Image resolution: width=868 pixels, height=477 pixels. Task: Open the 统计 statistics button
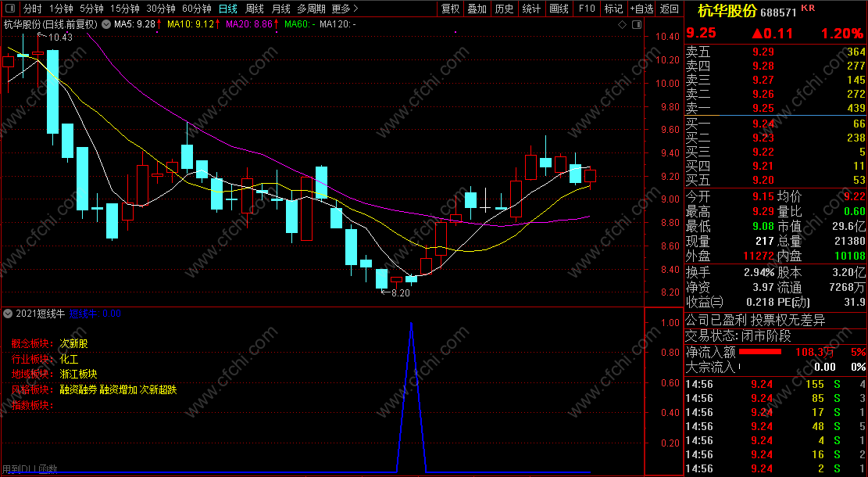(531, 9)
